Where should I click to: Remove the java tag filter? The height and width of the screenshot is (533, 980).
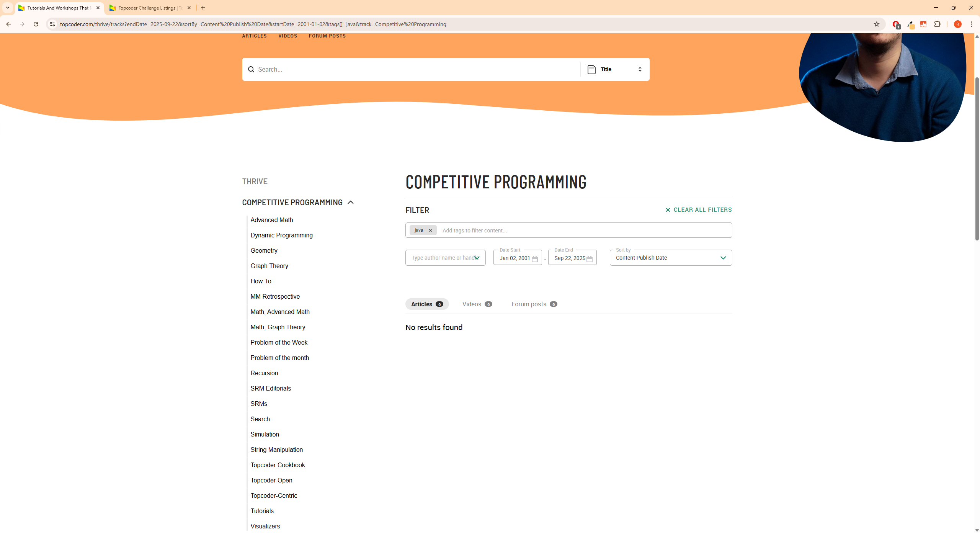pyautogui.click(x=430, y=230)
